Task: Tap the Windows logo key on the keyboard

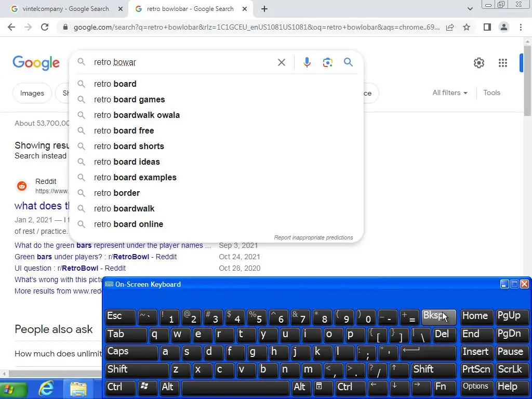Action: pyautogui.click(x=148, y=388)
